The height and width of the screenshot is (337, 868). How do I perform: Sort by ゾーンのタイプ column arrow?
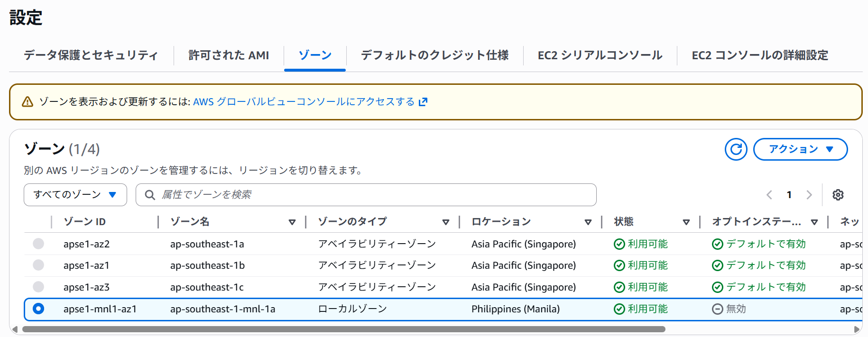pyautogui.click(x=446, y=222)
